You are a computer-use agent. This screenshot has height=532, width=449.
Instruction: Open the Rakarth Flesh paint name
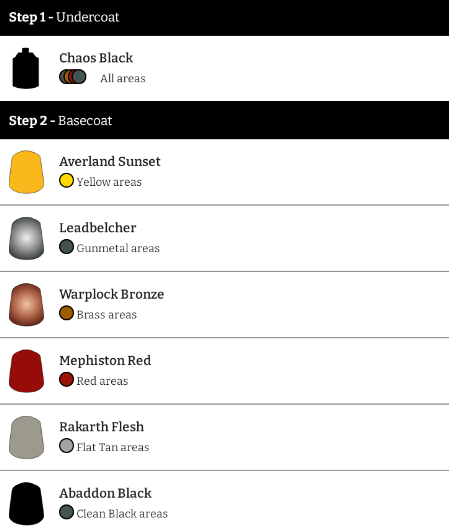(x=101, y=427)
